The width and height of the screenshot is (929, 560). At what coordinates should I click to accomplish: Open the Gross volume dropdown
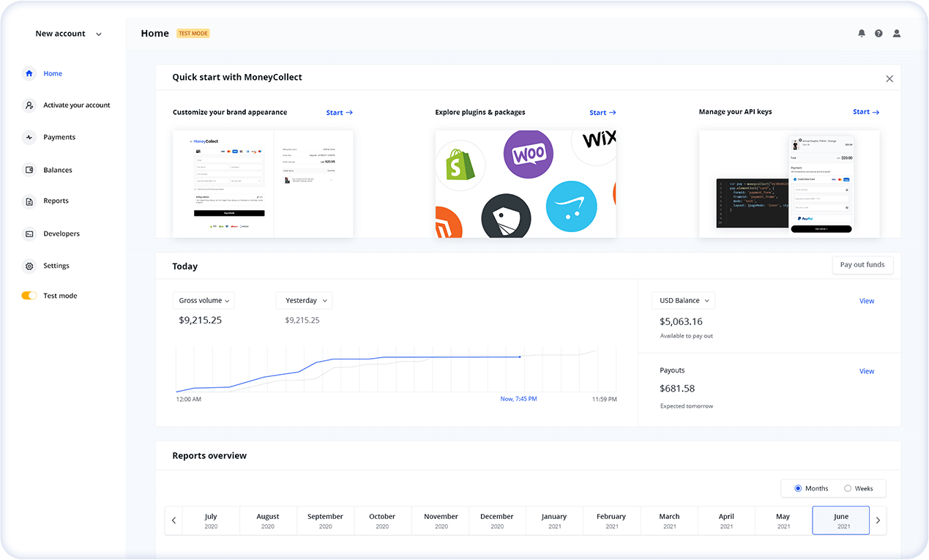[x=204, y=301]
